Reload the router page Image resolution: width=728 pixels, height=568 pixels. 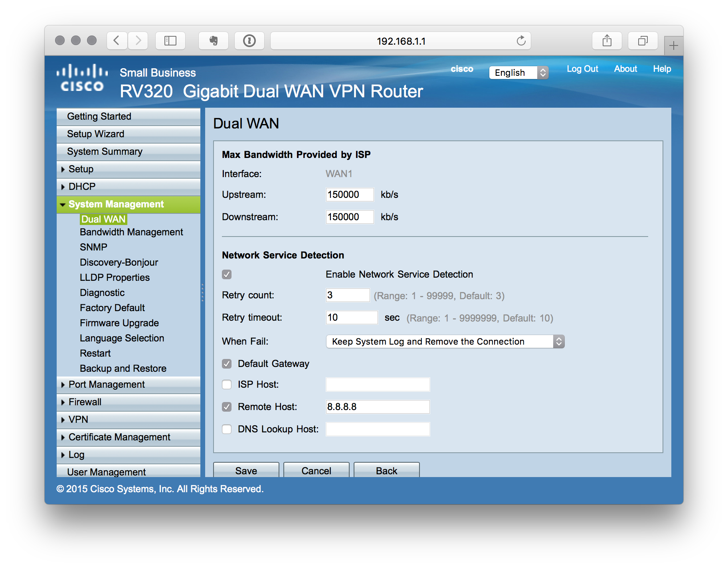point(521,41)
